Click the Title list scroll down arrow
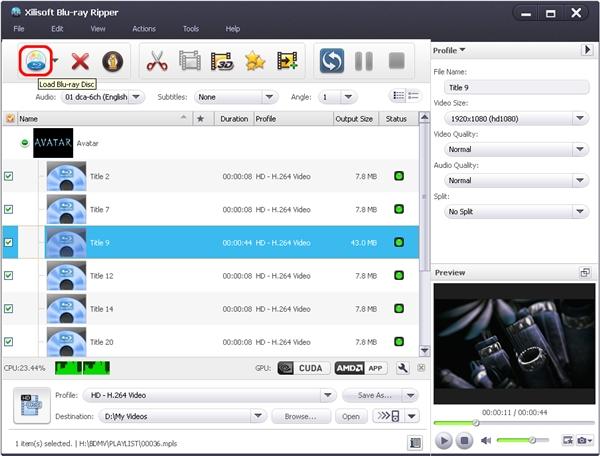 pos(424,350)
